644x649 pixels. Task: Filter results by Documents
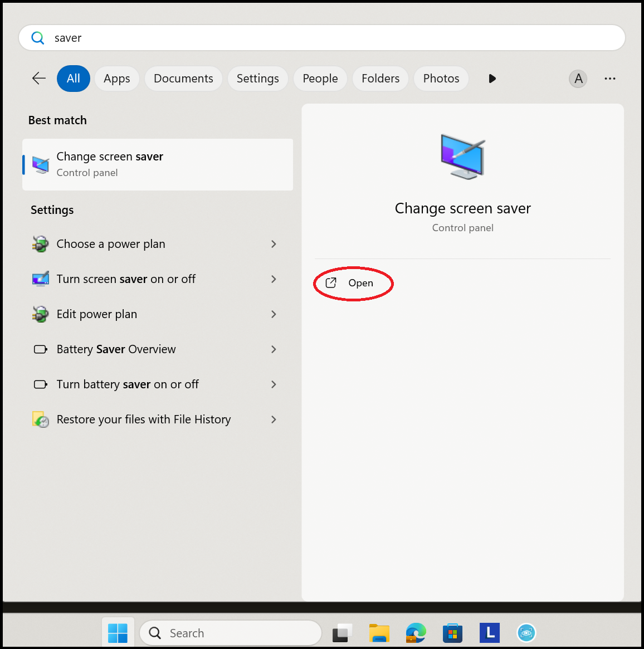point(183,79)
